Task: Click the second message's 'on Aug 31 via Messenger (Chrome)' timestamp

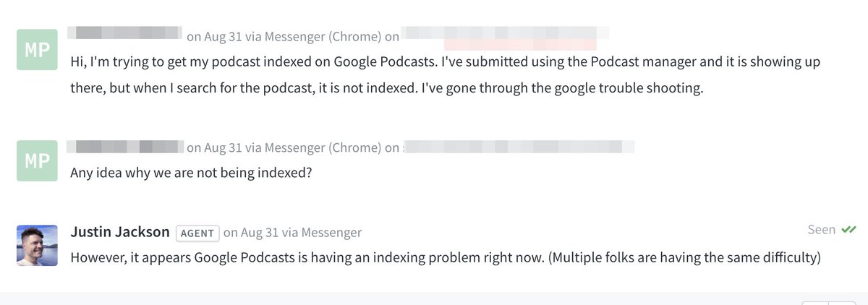Action: (x=292, y=147)
